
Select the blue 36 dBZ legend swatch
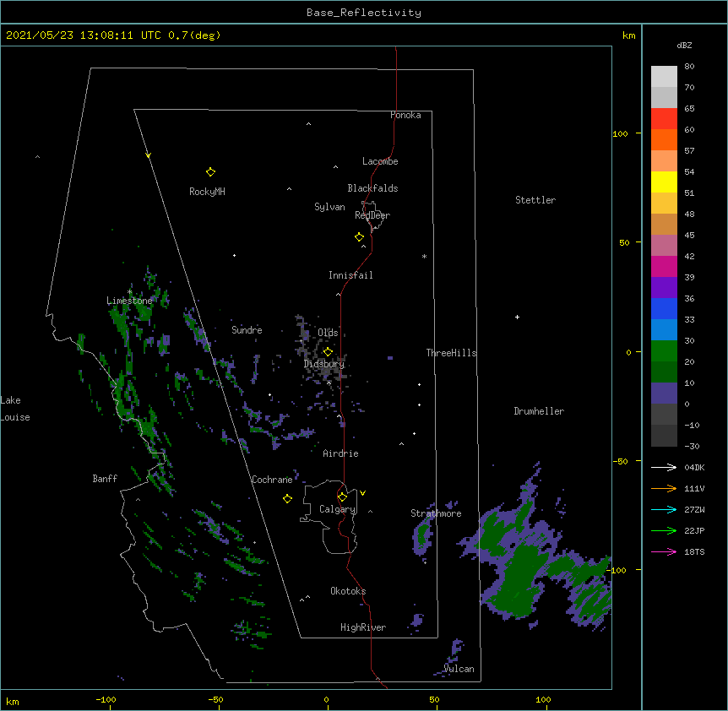click(664, 308)
